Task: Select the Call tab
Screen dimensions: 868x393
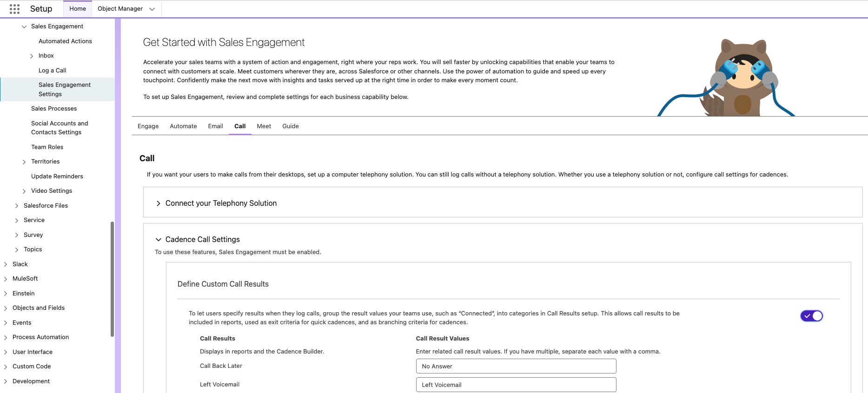Action: coord(240,126)
